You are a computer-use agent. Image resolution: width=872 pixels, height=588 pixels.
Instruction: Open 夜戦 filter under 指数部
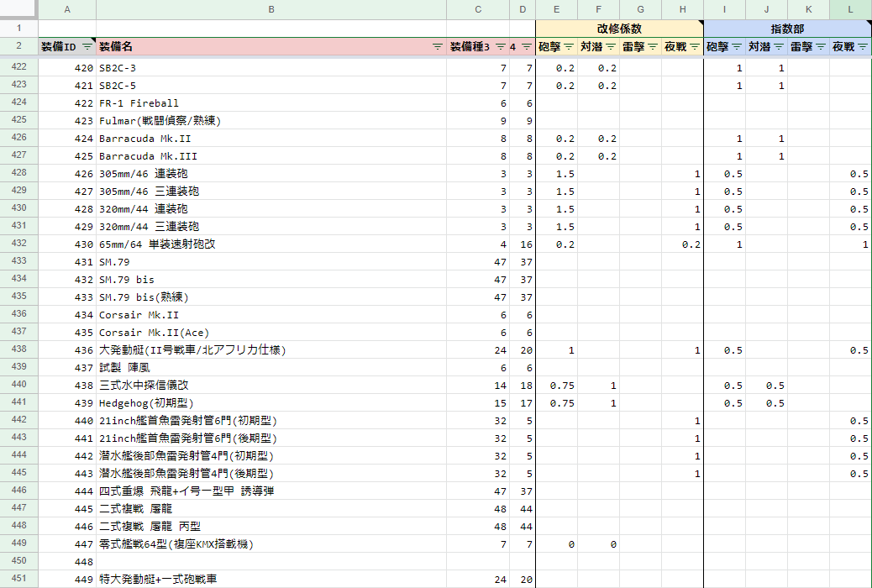point(863,47)
